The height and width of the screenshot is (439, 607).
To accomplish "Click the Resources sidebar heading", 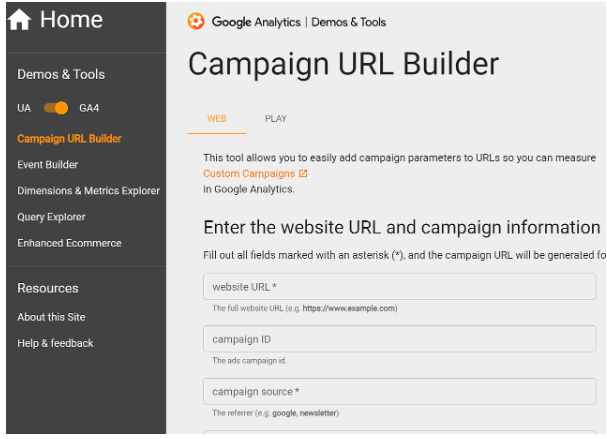I will coord(48,288).
